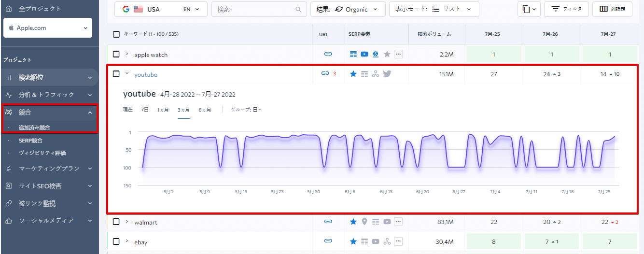Click gray star icon in apple watch row

click(387, 55)
